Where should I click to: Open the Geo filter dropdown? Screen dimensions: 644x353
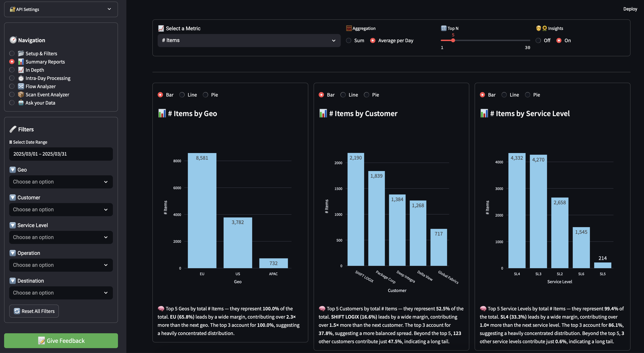61,182
